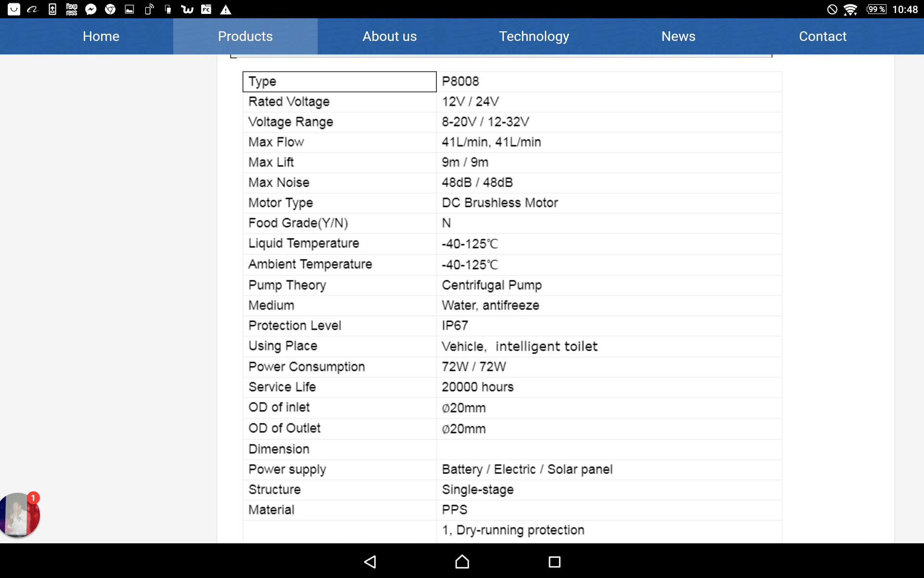The width and height of the screenshot is (924, 578).
Task: Select the Type table cell
Action: tap(339, 81)
